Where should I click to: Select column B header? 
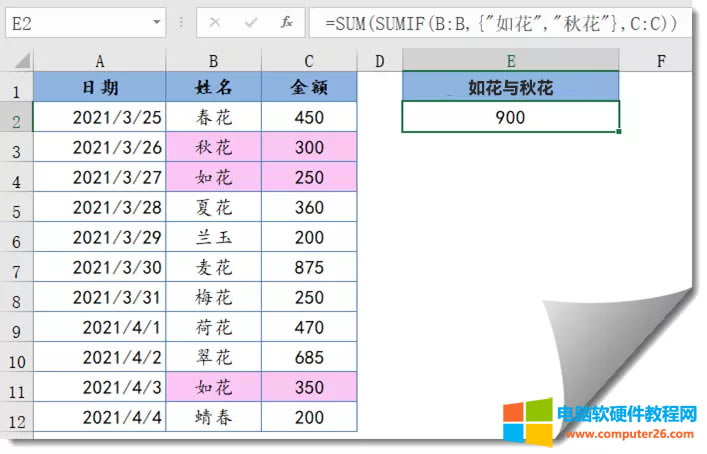[213, 61]
